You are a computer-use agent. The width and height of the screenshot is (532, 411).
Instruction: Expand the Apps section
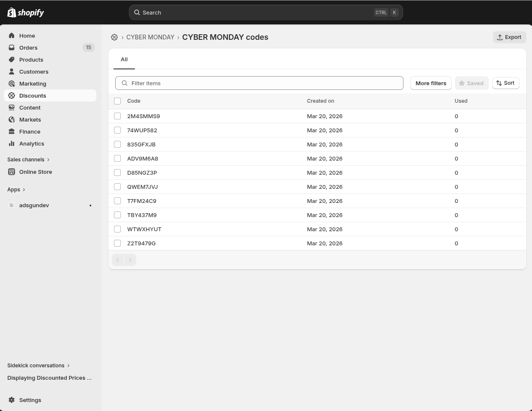[x=16, y=189]
